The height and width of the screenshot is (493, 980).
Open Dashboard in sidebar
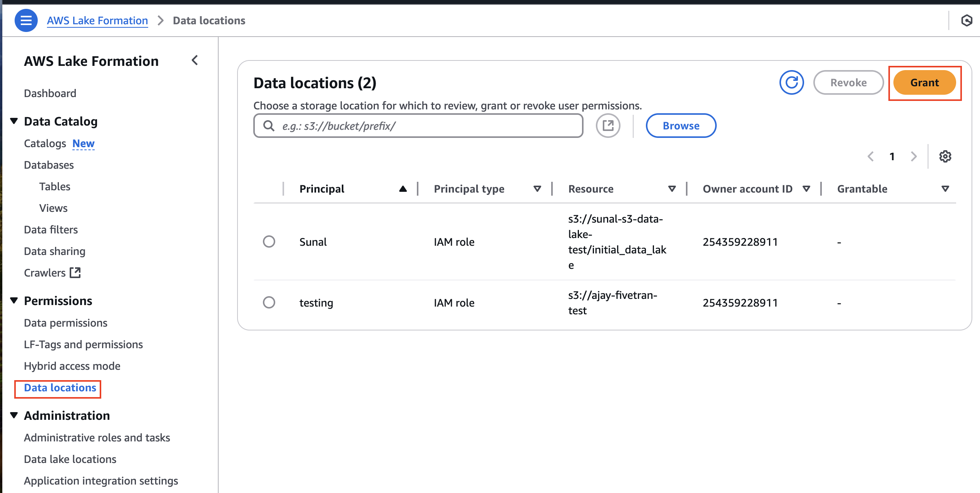[50, 93]
